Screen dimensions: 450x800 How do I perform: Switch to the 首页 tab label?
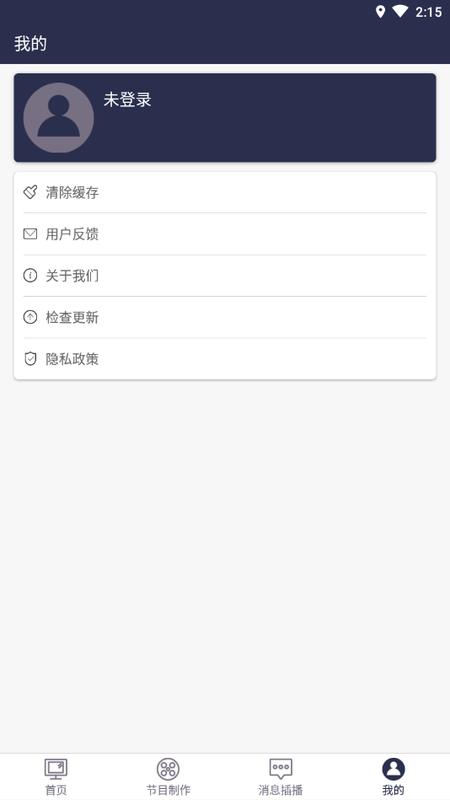(x=56, y=790)
